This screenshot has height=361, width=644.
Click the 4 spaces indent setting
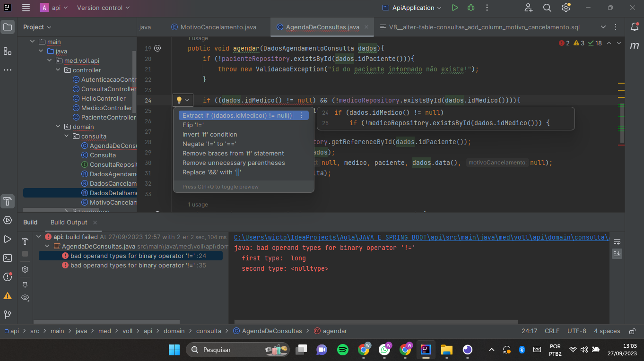[x=607, y=331]
